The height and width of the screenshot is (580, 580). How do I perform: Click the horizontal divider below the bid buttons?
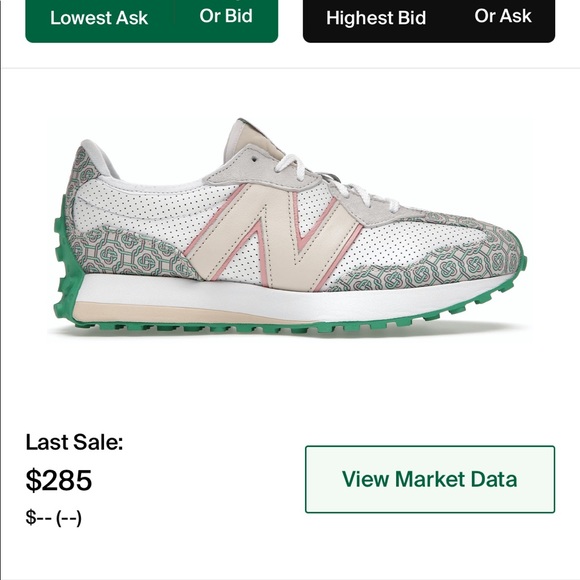pyautogui.click(x=290, y=68)
